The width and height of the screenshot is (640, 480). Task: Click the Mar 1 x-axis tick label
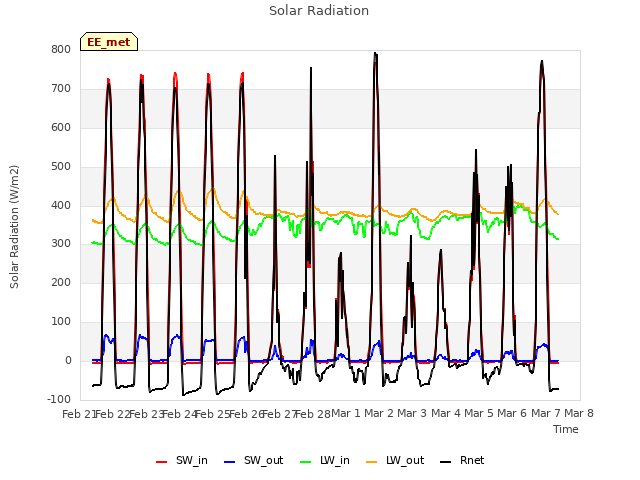coord(346,413)
